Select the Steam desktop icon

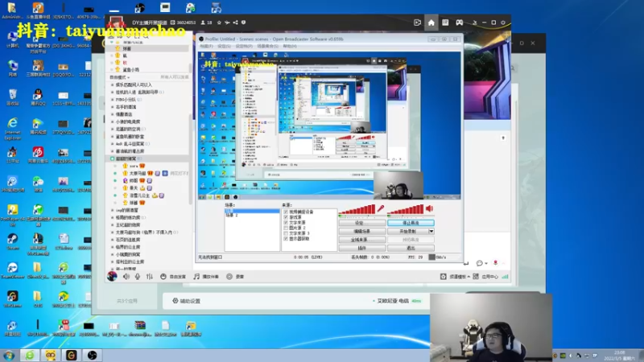pyautogui.click(x=13, y=242)
